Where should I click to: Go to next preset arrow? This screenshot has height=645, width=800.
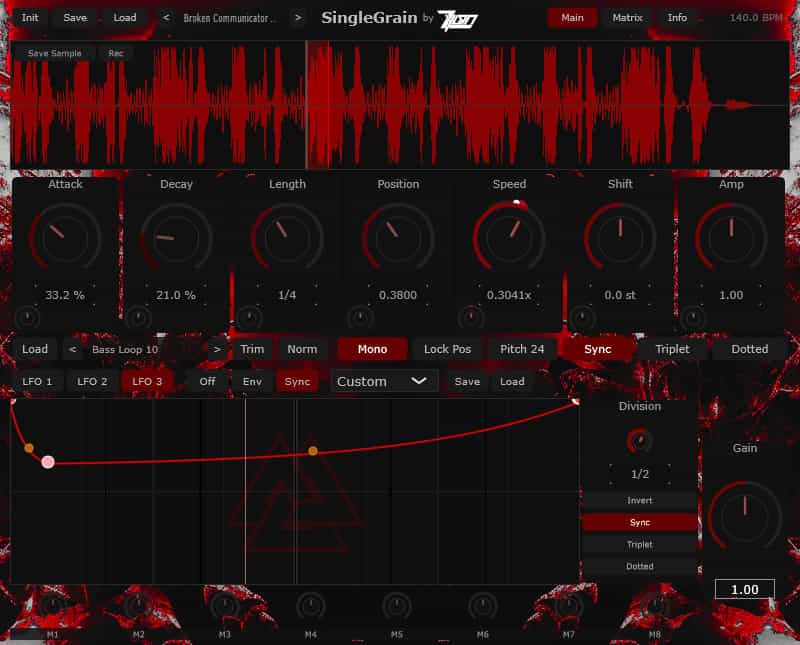(298, 18)
